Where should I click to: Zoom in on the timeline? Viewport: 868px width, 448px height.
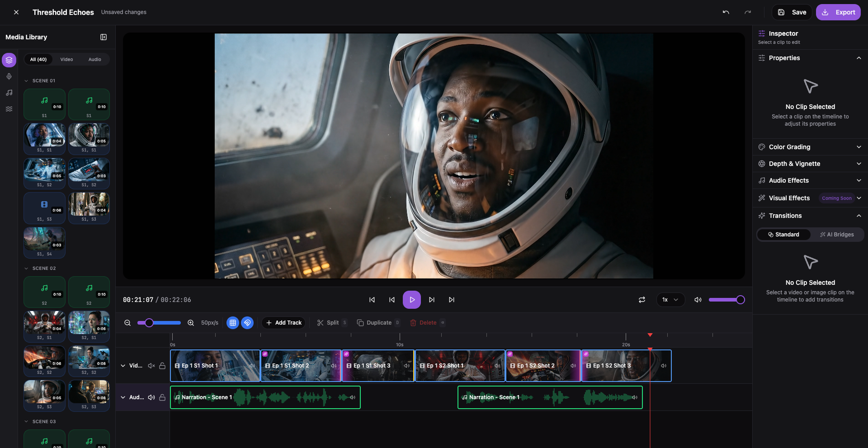(x=191, y=322)
